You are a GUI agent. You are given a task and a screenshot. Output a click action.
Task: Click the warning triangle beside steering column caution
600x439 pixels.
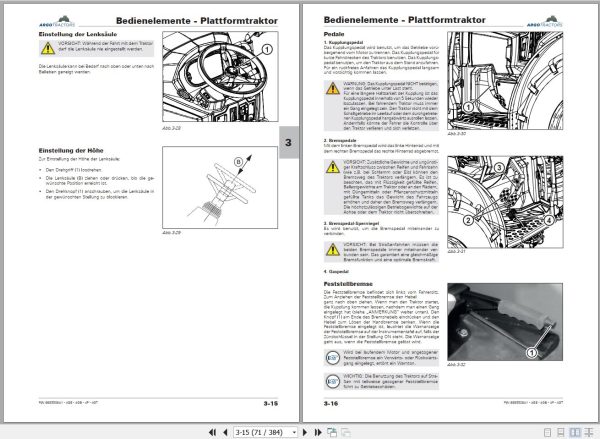[x=48, y=48]
